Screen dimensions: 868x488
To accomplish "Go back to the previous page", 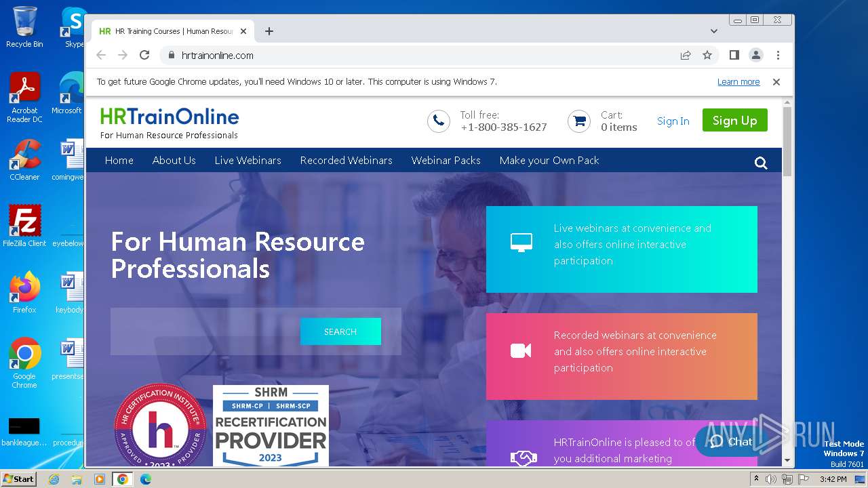I will (x=101, y=56).
